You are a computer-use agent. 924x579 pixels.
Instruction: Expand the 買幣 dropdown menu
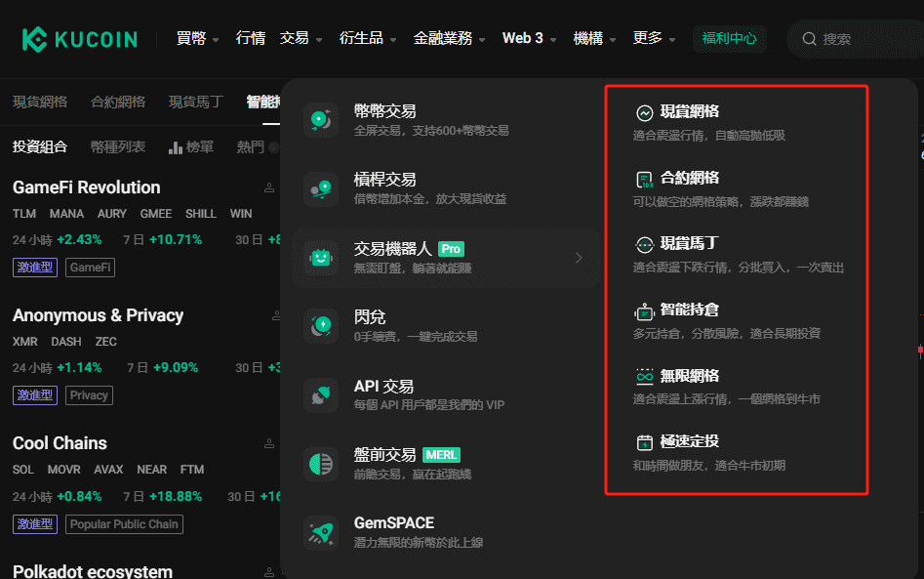pos(197,39)
